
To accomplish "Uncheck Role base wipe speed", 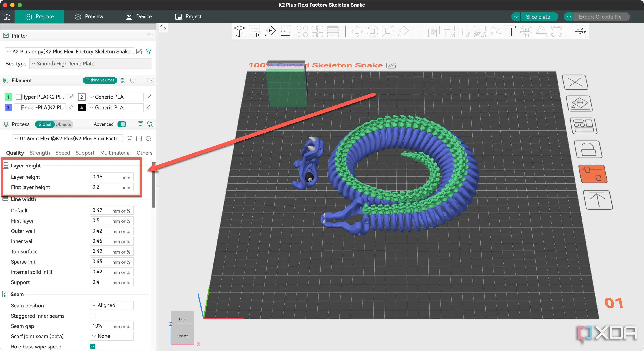I will pos(93,346).
